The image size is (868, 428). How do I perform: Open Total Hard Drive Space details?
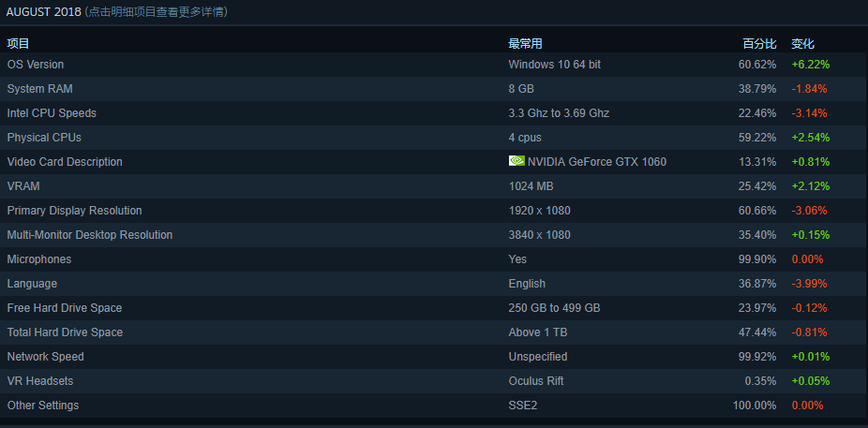pyautogui.click(x=65, y=332)
